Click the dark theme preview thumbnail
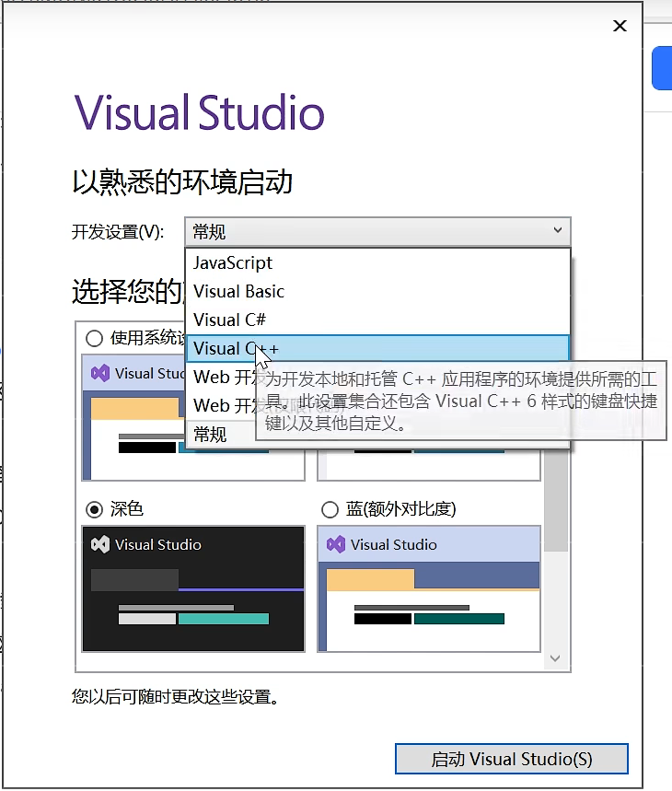 (x=193, y=588)
